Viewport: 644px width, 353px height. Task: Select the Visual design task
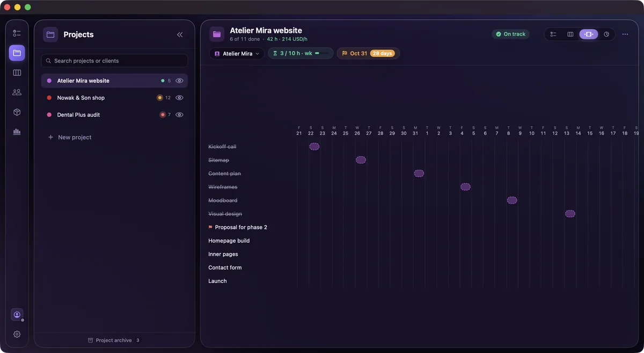click(x=225, y=214)
